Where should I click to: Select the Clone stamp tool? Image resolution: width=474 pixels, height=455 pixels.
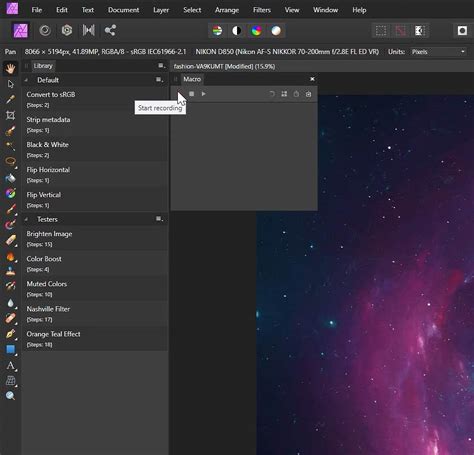[x=10, y=271]
